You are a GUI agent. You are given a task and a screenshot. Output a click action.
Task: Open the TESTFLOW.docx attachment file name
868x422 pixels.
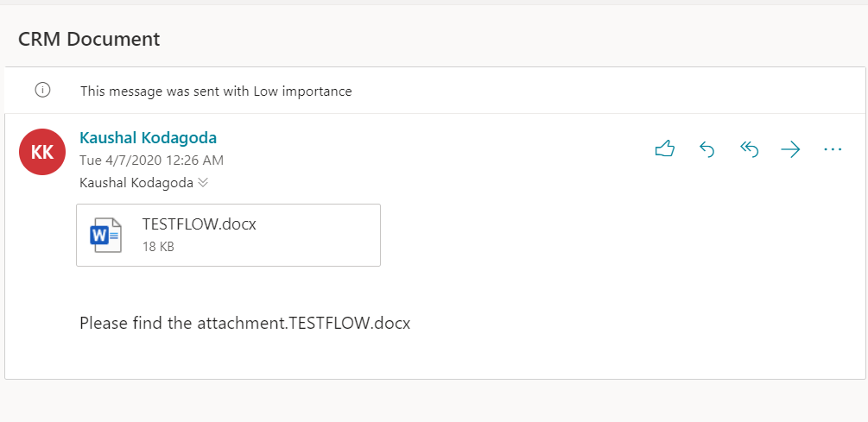coord(200,224)
